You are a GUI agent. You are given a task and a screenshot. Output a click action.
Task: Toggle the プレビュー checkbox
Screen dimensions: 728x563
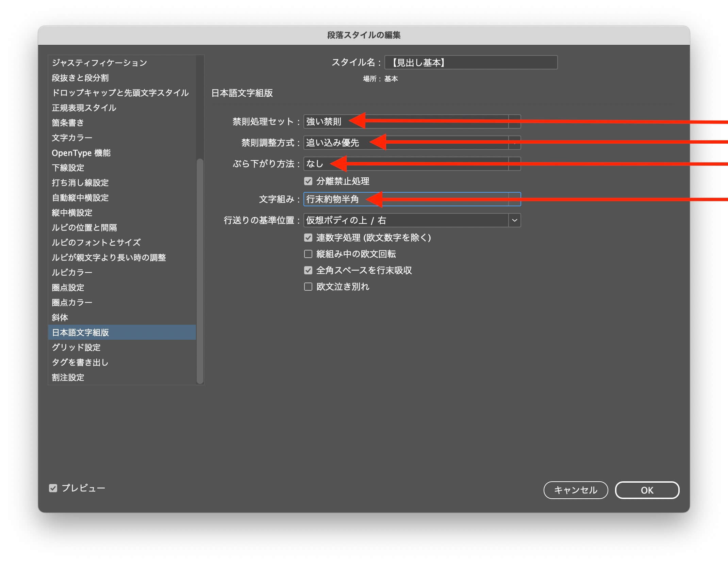pyautogui.click(x=53, y=488)
